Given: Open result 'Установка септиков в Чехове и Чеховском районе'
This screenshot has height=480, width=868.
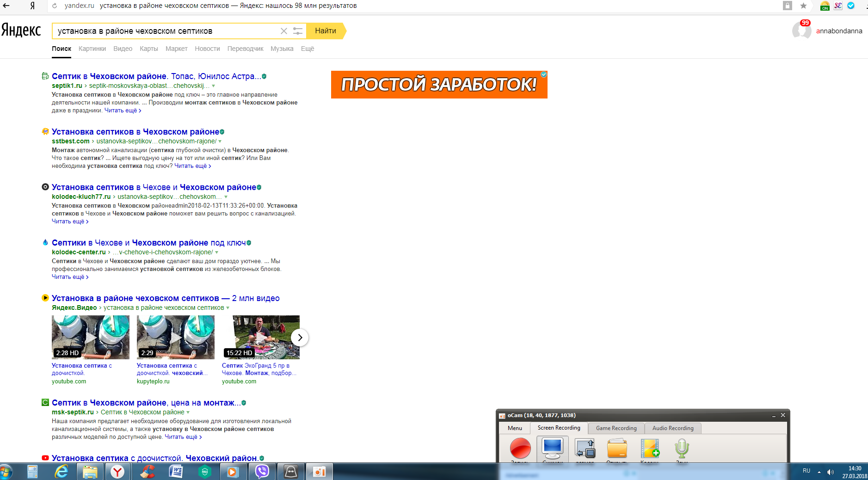Looking at the screenshot, I should [x=154, y=187].
